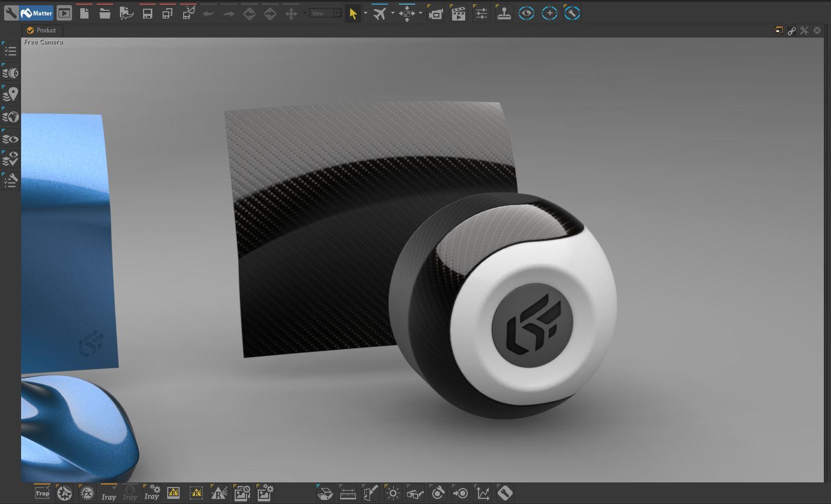Click the arrow-into-circle icon
The width and height of the screenshot is (831, 504).
(x=460, y=493)
